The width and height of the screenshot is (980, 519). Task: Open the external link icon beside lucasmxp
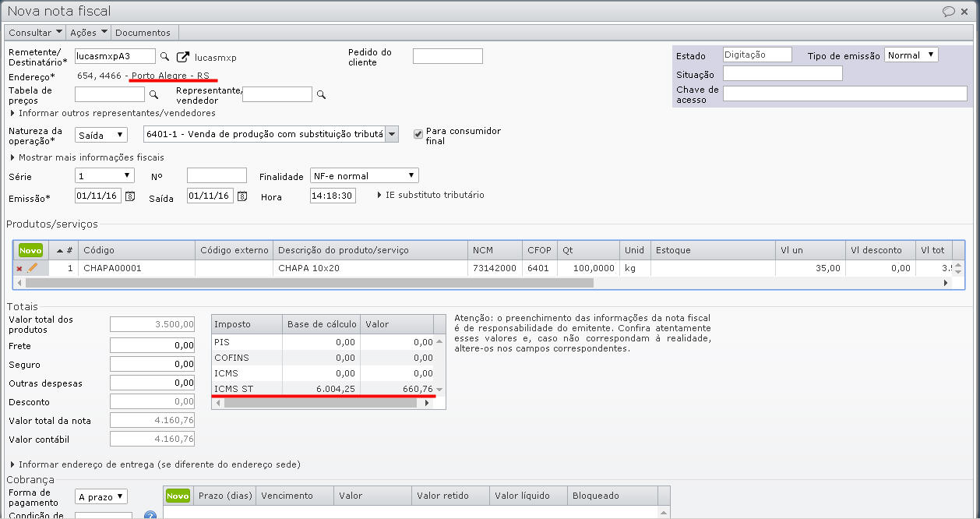coord(183,57)
